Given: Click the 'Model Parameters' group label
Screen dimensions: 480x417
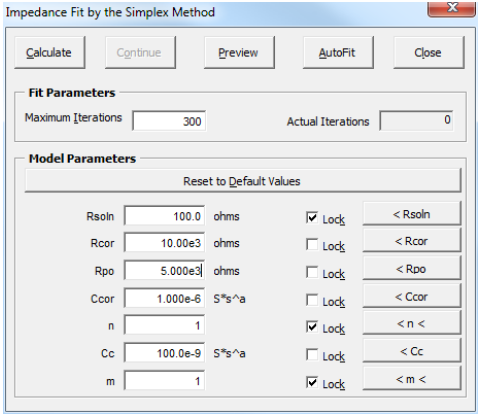Looking at the screenshot, I should click(x=82, y=158).
